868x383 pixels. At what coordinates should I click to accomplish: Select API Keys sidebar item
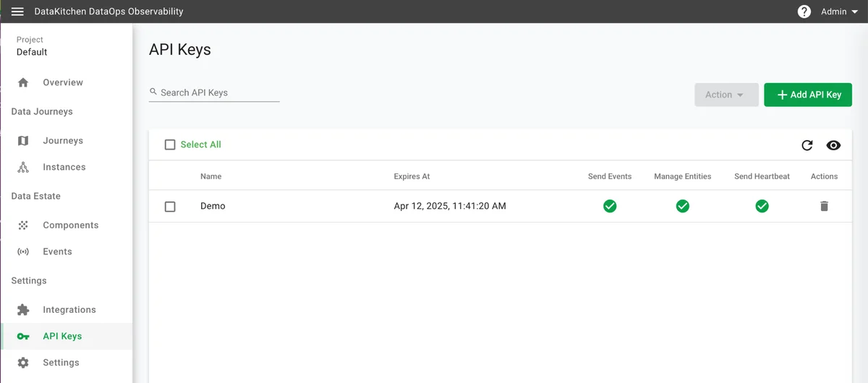point(67,336)
